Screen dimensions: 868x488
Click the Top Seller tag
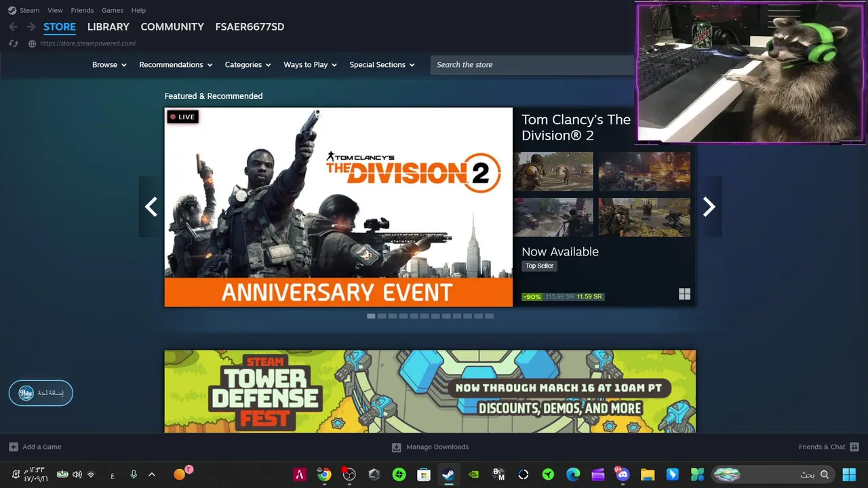pyautogui.click(x=540, y=266)
